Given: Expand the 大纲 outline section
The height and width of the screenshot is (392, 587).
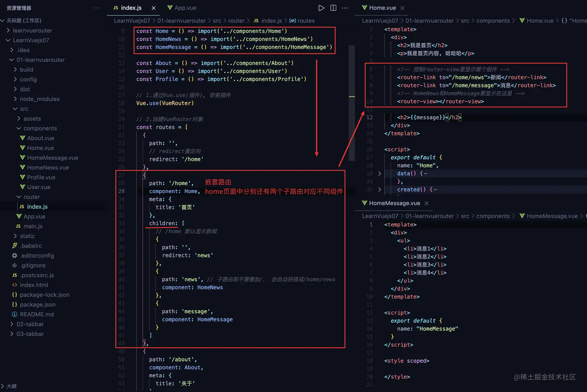Looking at the screenshot, I should coord(12,386).
